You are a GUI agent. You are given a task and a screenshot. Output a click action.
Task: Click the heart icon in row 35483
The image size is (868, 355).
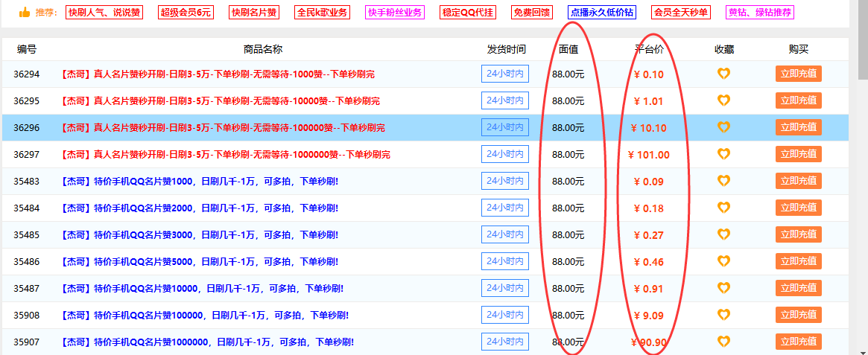tap(723, 181)
